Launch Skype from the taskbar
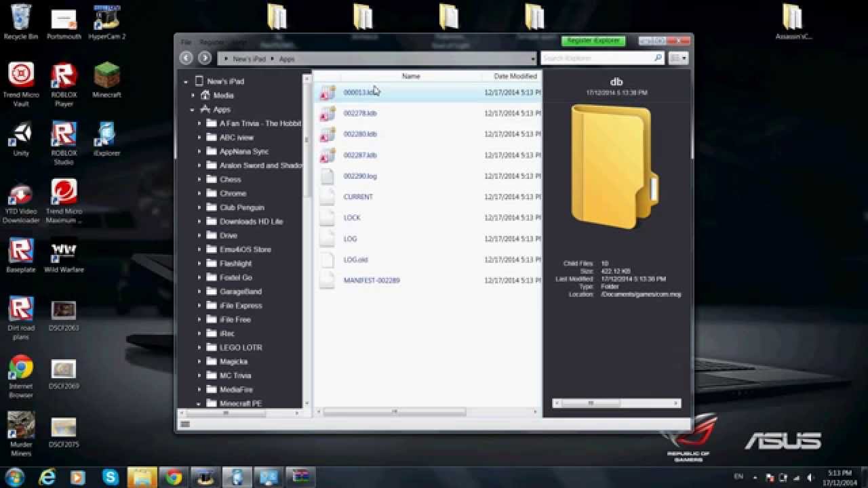 (x=111, y=477)
